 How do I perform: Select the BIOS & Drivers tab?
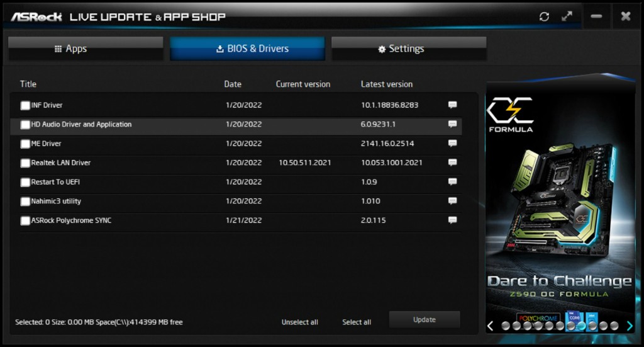point(247,48)
